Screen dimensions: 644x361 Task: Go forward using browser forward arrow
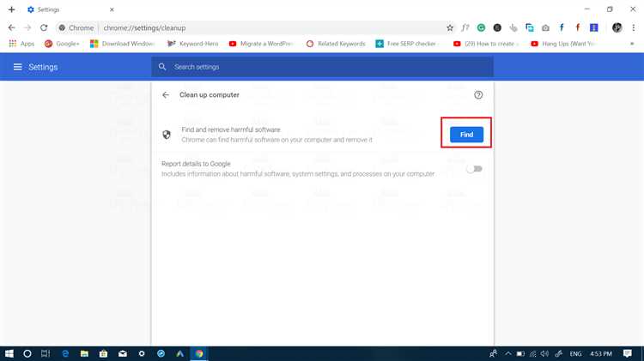click(27, 28)
